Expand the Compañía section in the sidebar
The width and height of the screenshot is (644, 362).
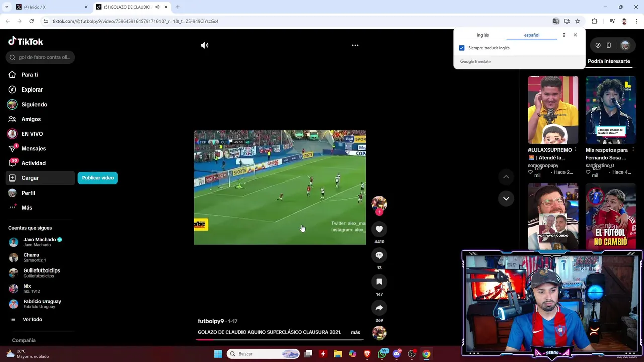tap(24, 340)
